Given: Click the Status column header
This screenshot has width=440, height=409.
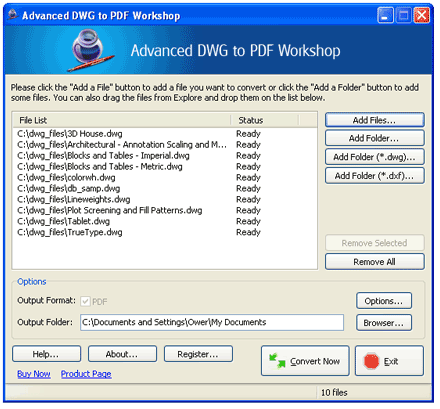Looking at the screenshot, I should pos(265,120).
